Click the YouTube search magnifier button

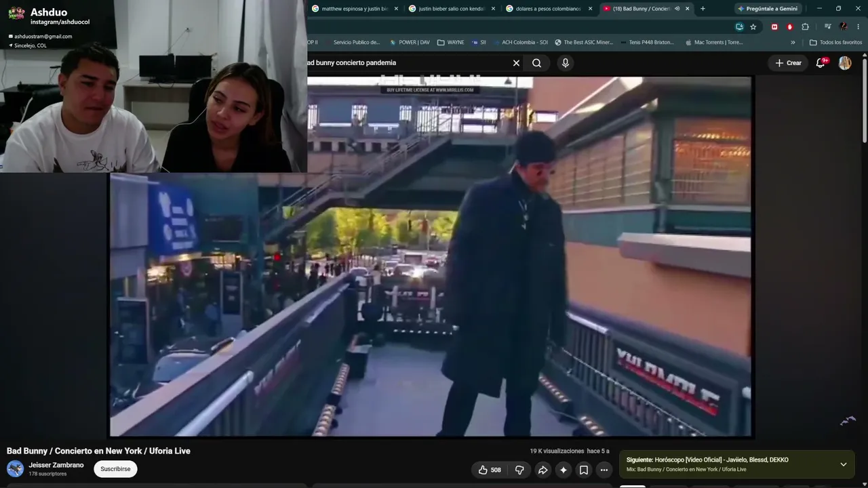pos(536,63)
